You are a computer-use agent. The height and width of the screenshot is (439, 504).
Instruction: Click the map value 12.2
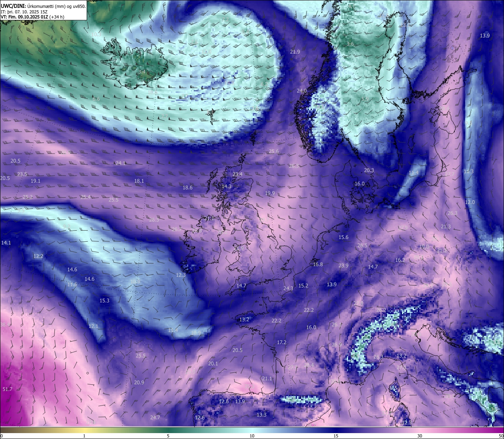(x=38, y=256)
